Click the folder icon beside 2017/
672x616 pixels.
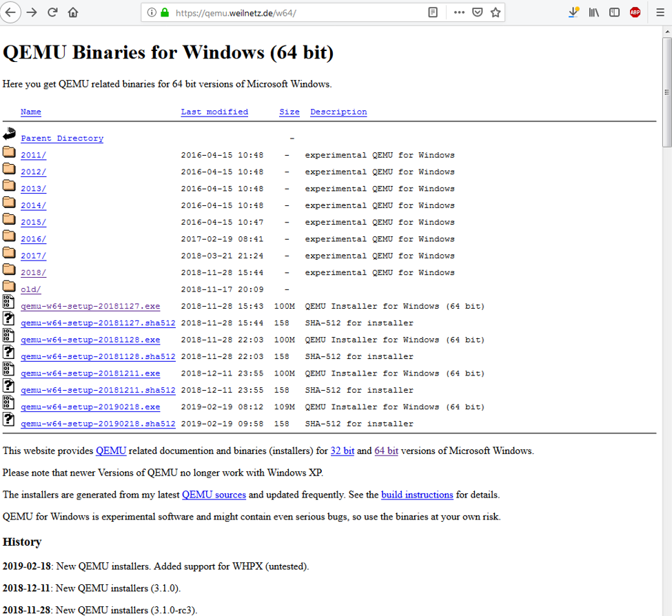click(9, 252)
